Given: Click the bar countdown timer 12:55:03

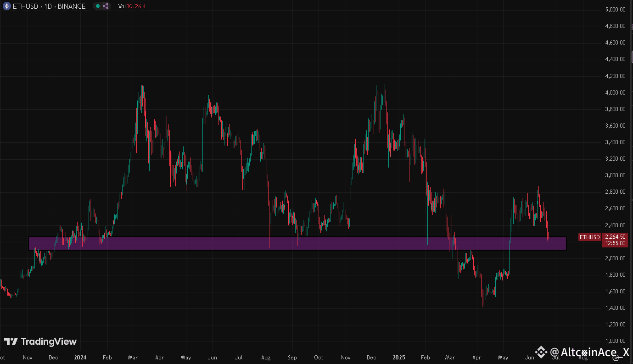Looking at the screenshot, I should tap(616, 243).
